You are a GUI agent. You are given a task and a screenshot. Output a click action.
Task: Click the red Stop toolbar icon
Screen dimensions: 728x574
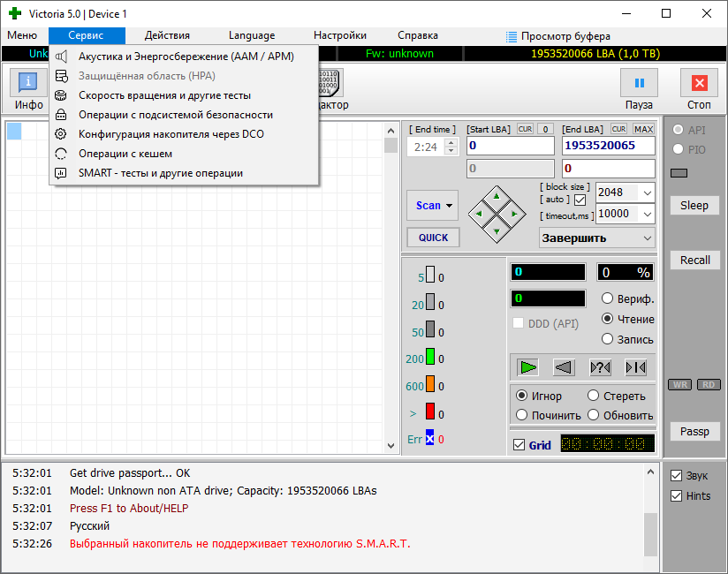(699, 83)
